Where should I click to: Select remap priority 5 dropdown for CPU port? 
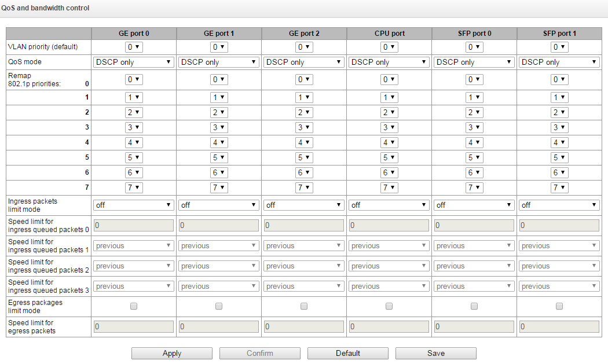(389, 157)
